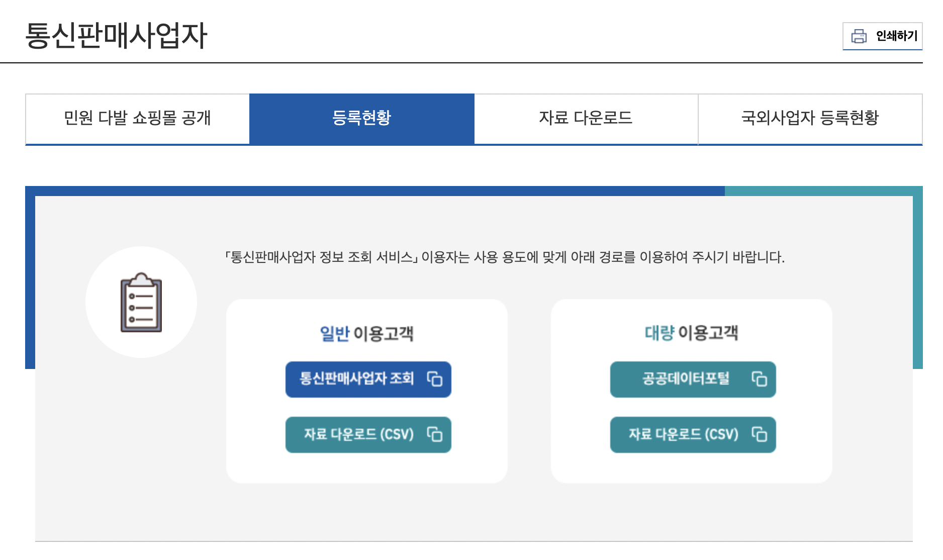Image resolution: width=943 pixels, height=560 pixels.
Task: Click the clipboard illustration icon
Action: [141, 305]
